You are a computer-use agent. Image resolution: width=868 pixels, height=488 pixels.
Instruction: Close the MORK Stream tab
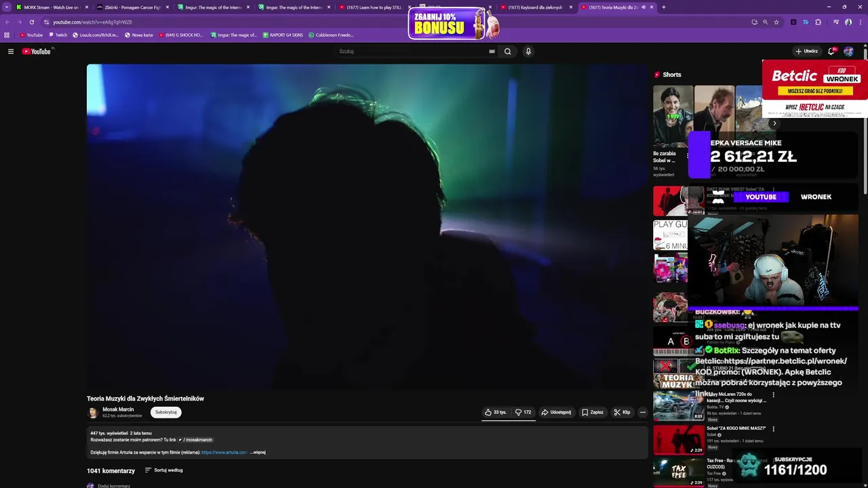87,7
